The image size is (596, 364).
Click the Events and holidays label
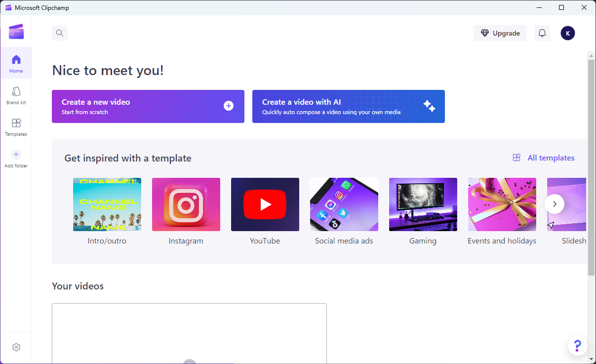502,241
